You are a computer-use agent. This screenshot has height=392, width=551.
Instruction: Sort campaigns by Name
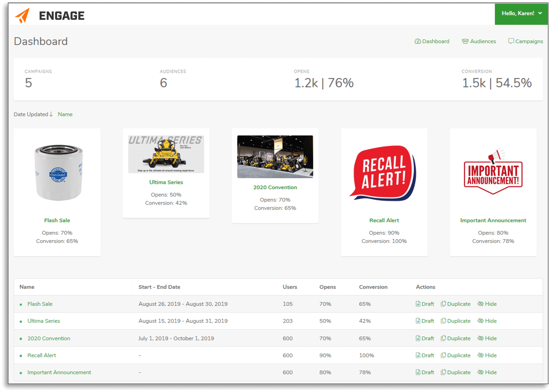click(65, 114)
